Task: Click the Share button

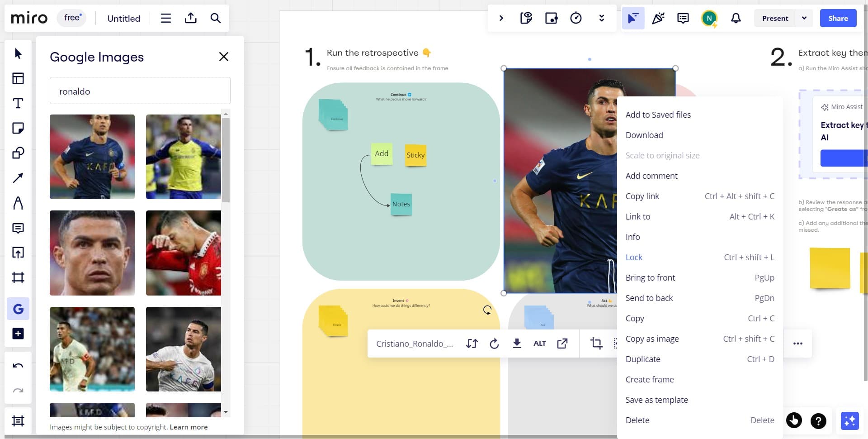Action: (838, 18)
